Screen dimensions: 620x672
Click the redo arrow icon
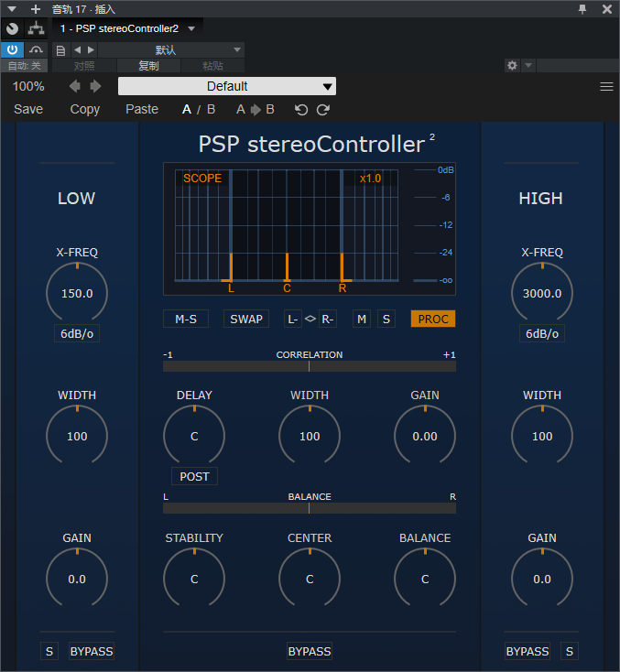(323, 110)
